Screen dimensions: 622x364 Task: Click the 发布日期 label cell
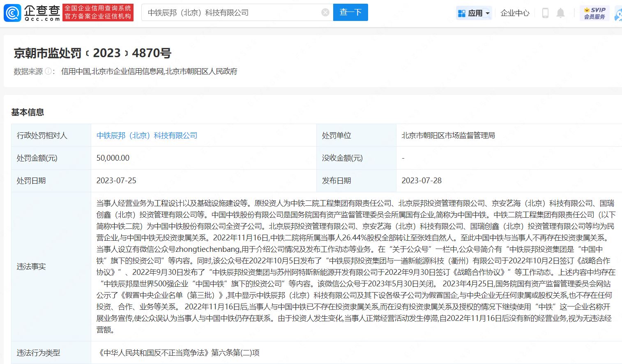pyautogui.click(x=356, y=181)
